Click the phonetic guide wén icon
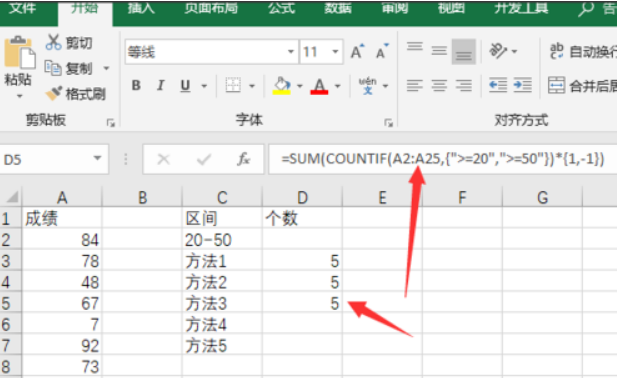The width and height of the screenshot is (617, 378). (368, 85)
